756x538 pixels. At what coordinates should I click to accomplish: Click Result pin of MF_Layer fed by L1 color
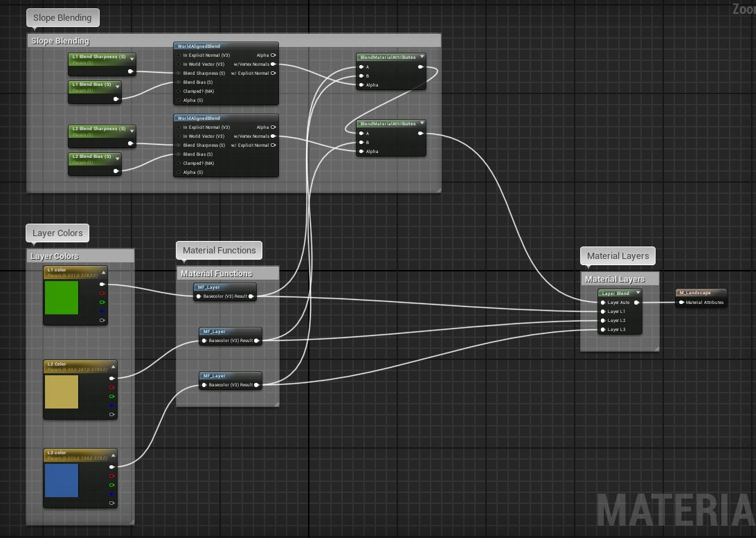tap(251, 296)
